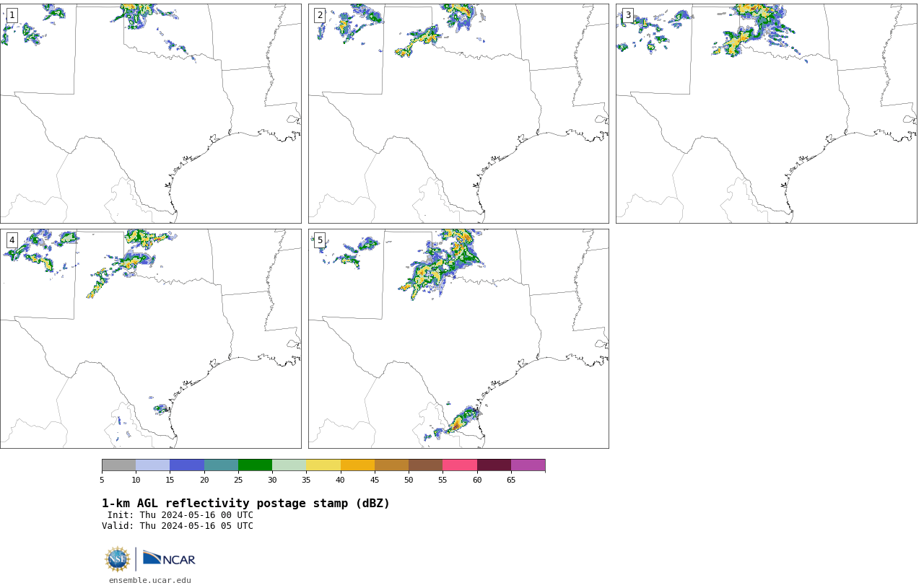Click the colorbar tick label 5
The image size is (924, 588).
click(102, 481)
